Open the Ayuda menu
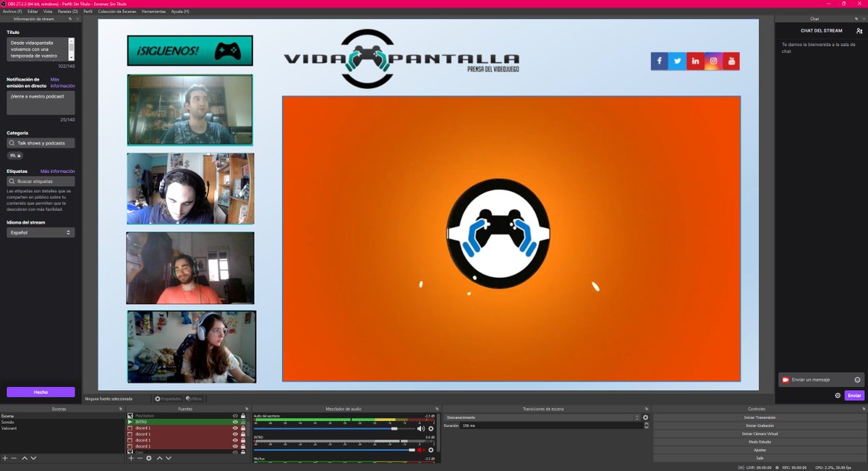Viewport: 868px width, 471px height. [x=180, y=12]
